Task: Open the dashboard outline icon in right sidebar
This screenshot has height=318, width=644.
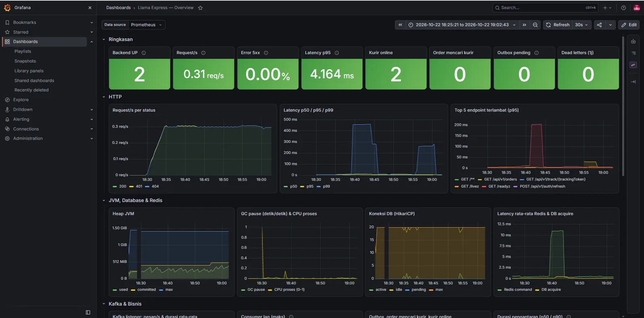Action: pyautogui.click(x=633, y=53)
